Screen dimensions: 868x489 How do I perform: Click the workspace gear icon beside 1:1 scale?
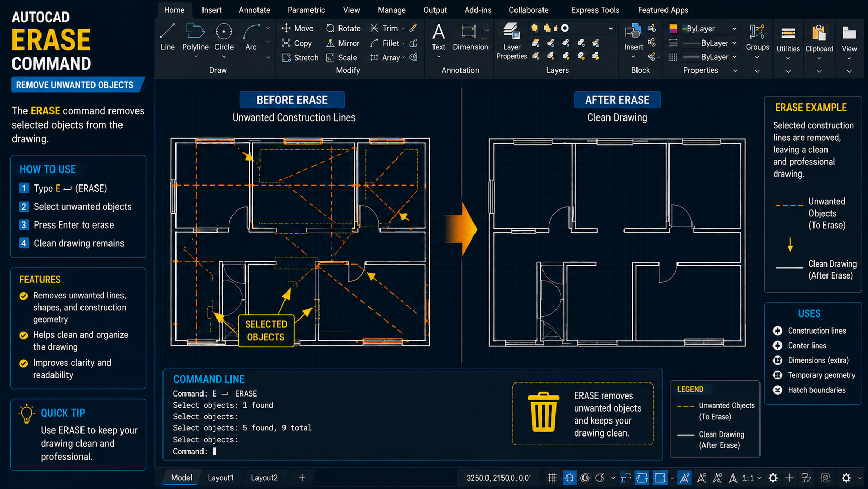pyautogui.click(x=773, y=478)
